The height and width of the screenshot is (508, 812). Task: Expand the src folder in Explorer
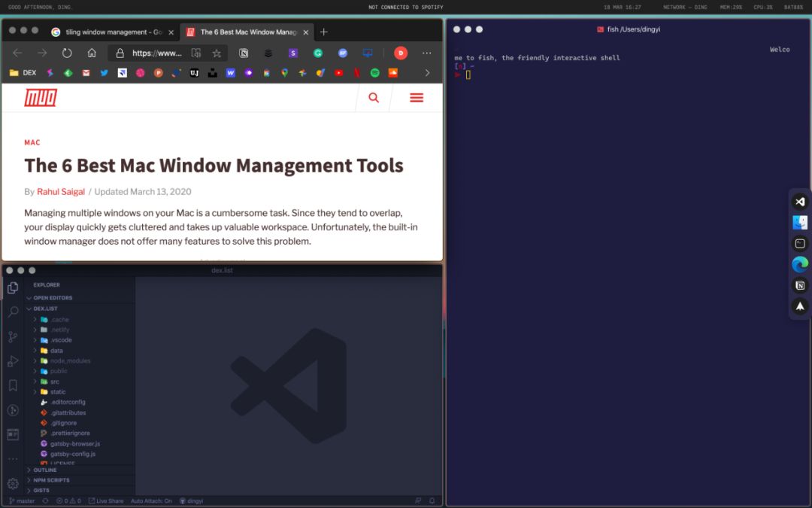[x=55, y=382]
